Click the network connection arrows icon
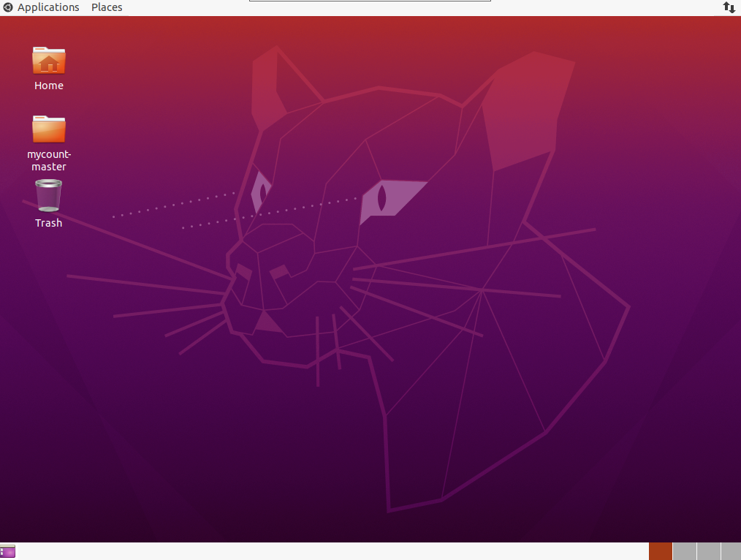This screenshot has height=560, width=741. click(729, 7)
